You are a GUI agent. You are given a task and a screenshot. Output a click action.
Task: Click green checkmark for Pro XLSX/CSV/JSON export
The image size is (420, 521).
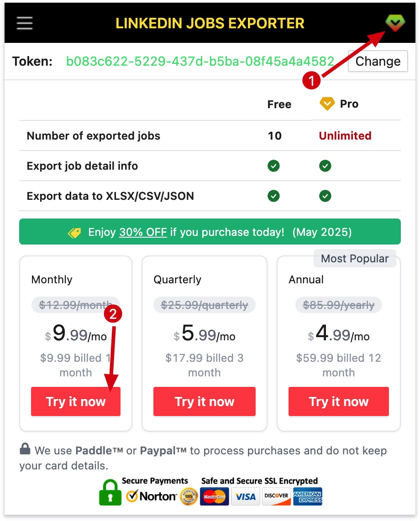pyautogui.click(x=325, y=196)
